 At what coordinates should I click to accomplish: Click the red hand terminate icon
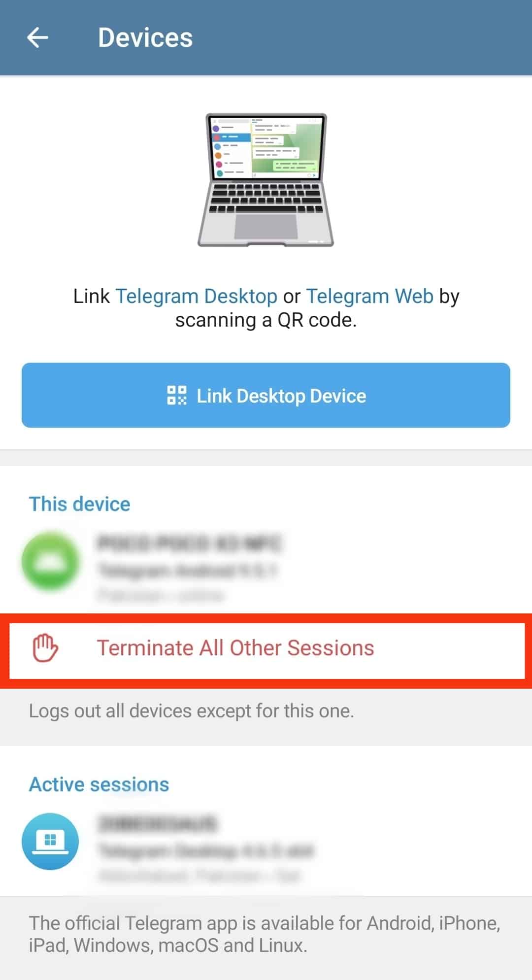click(45, 648)
